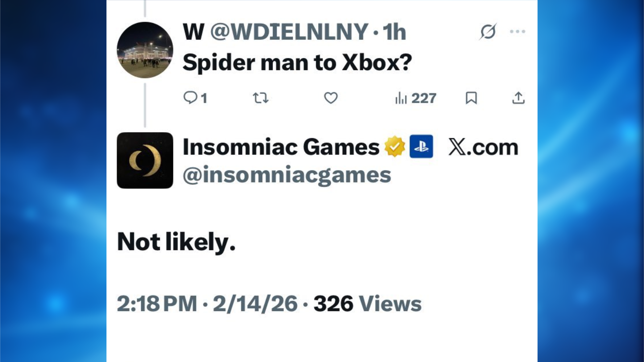Click W's profile picture
This screenshot has height=362, width=644.
tap(145, 50)
